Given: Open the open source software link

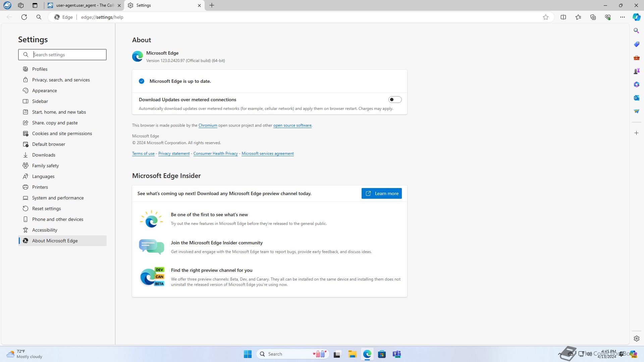Looking at the screenshot, I should (x=292, y=125).
